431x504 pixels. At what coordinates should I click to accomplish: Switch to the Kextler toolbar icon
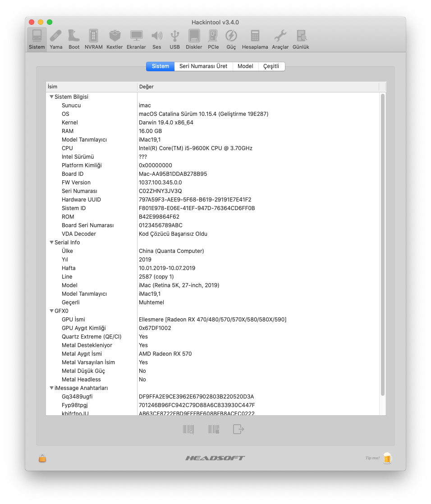click(x=115, y=39)
